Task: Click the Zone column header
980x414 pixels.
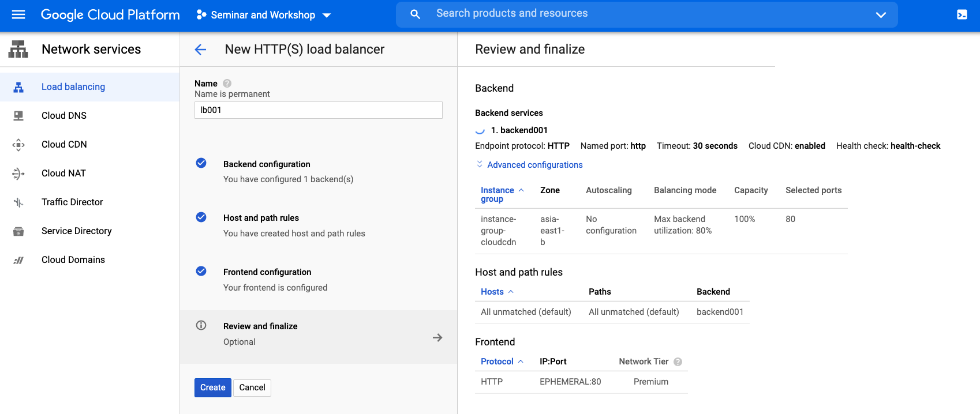Action: point(550,190)
